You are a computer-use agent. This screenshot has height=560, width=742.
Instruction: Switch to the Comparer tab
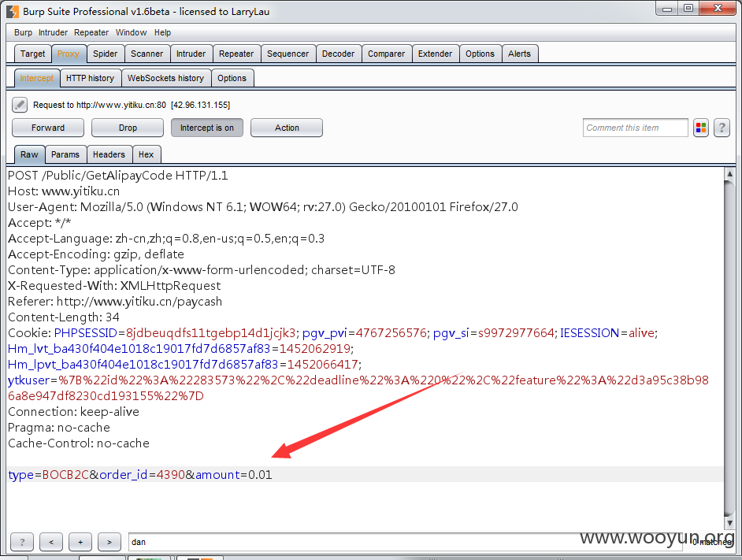pos(386,54)
